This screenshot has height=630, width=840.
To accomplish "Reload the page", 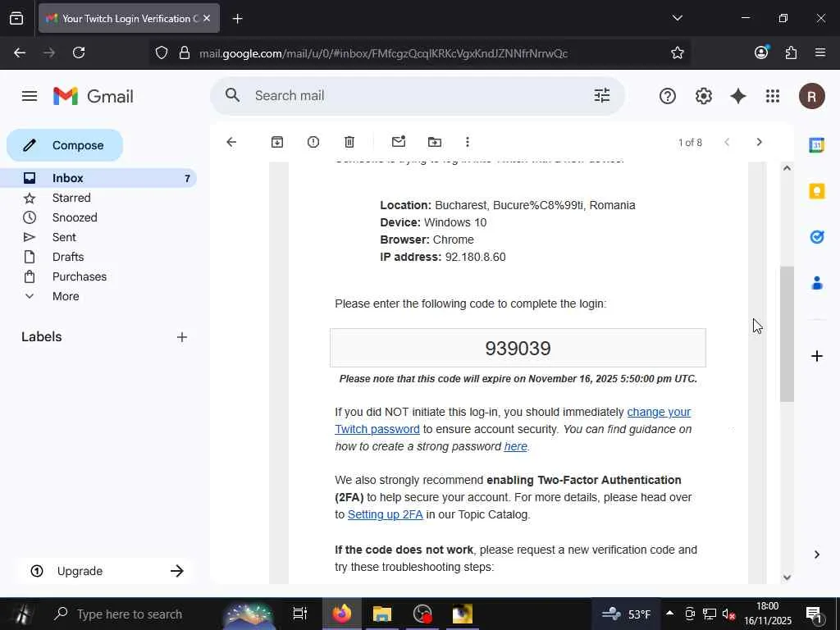I will (x=79, y=52).
